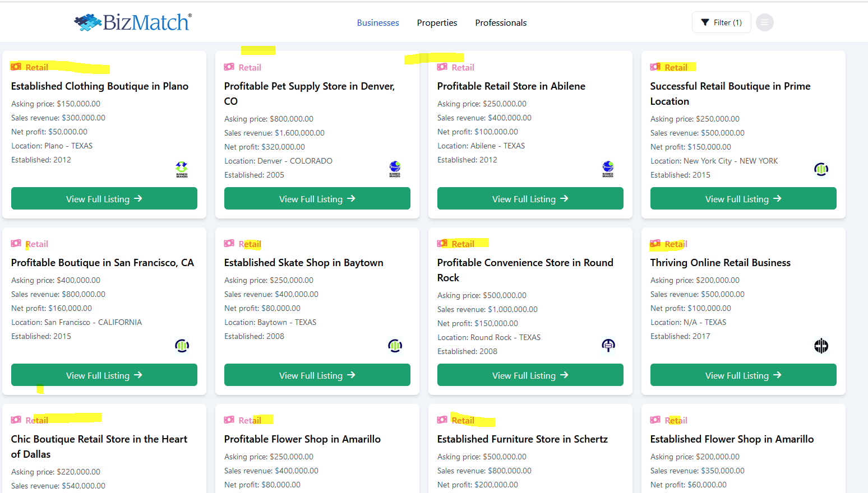Switch to the Businesses tab
The width and height of the screenshot is (868, 493).
pos(378,23)
